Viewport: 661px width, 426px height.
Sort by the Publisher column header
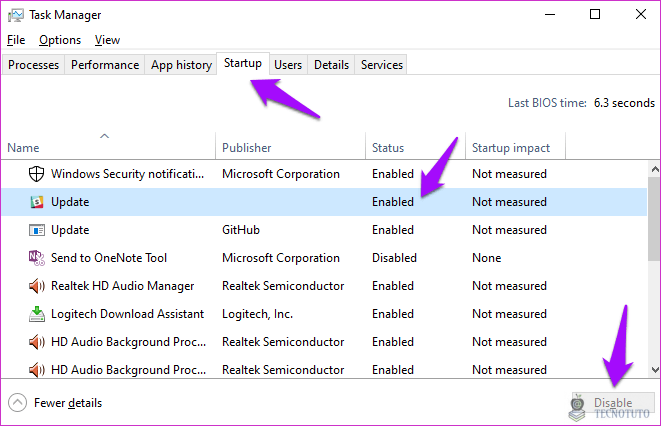click(x=290, y=147)
